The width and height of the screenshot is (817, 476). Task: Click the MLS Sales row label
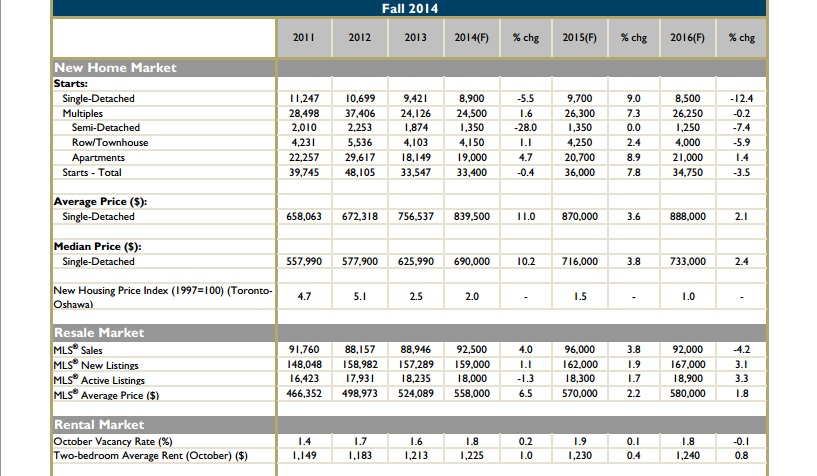[78, 350]
